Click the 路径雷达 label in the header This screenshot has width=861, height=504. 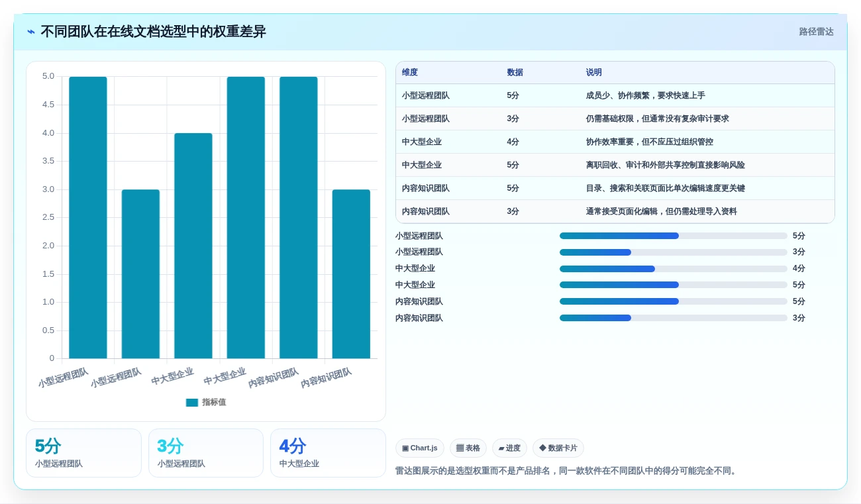816,32
